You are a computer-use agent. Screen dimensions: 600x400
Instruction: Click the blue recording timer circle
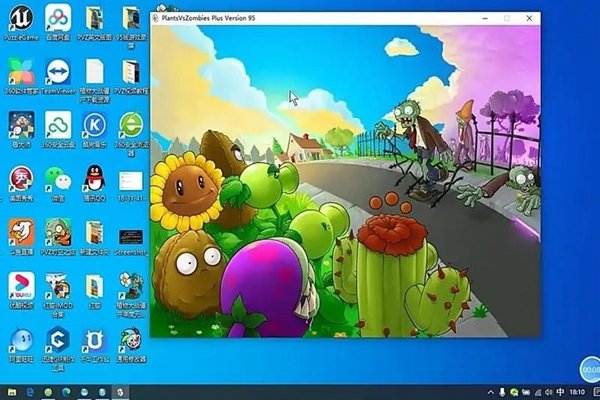[589, 368]
